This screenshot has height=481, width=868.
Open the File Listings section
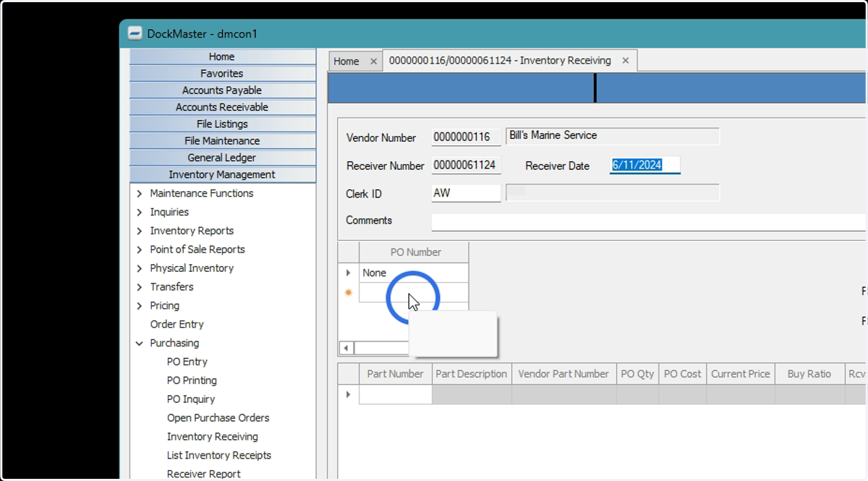(x=222, y=124)
